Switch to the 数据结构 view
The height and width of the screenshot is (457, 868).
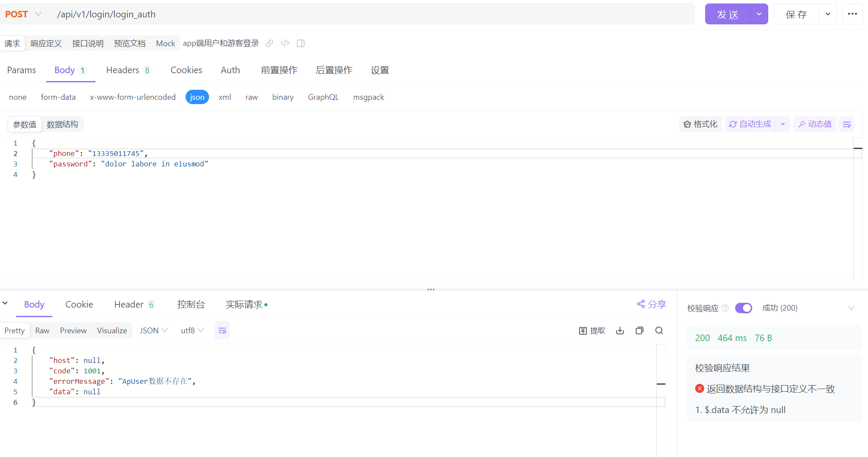(62, 125)
